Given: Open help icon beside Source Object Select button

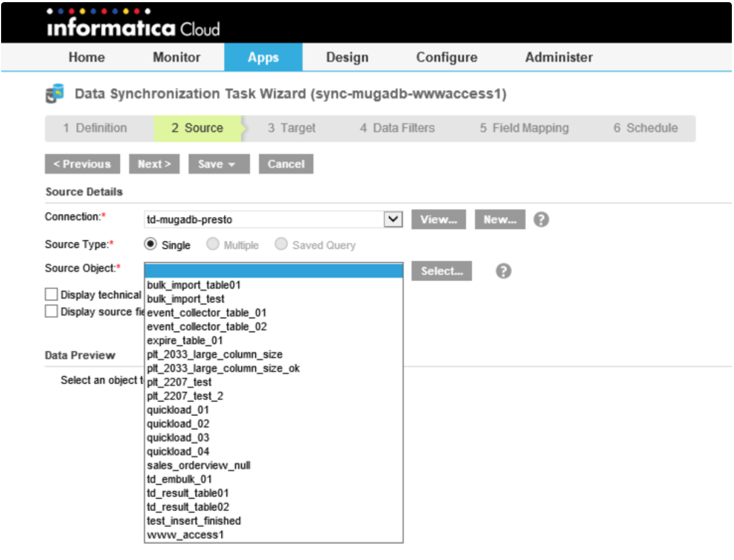Looking at the screenshot, I should point(503,271).
